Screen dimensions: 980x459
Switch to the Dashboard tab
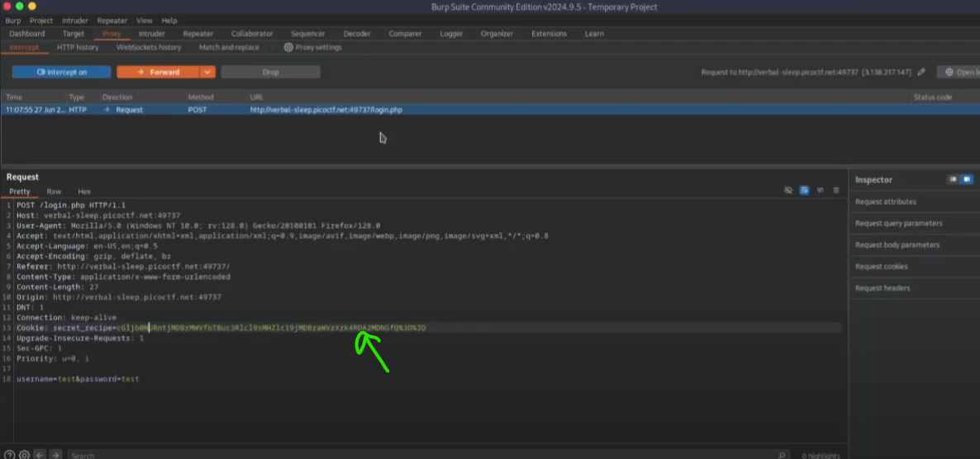click(27, 34)
